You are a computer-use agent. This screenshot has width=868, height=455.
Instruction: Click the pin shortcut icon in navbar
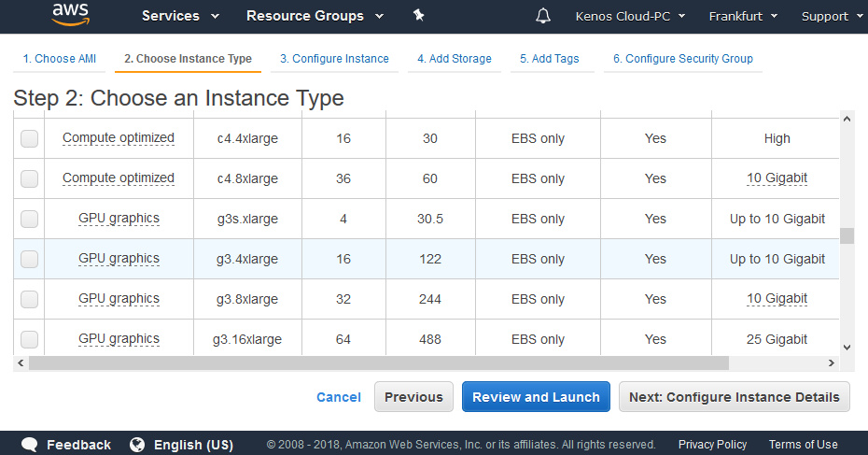[418, 16]
